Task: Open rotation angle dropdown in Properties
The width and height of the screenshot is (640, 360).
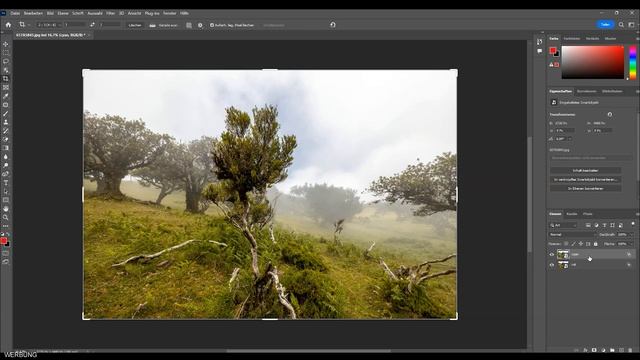Action: [x=570, y=139]
